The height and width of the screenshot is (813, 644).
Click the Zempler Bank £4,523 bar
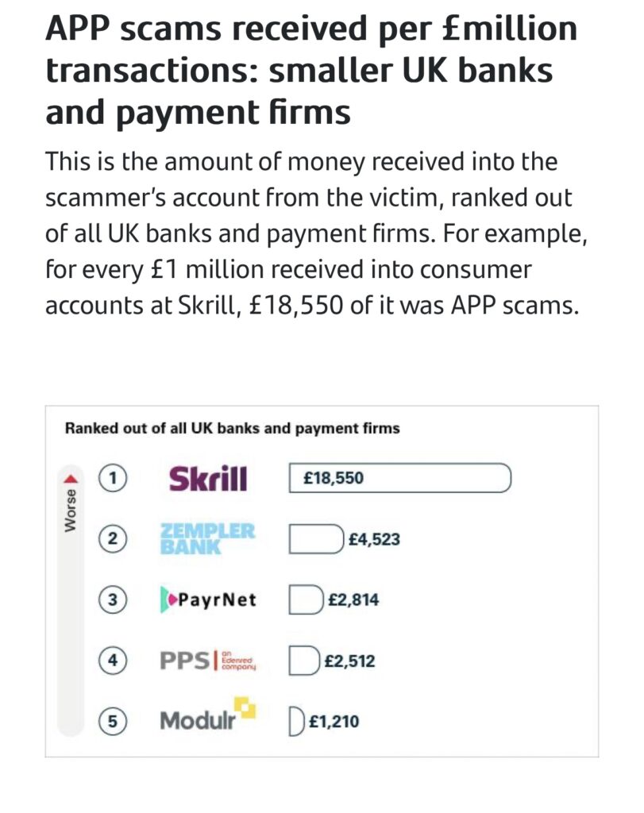316,539
